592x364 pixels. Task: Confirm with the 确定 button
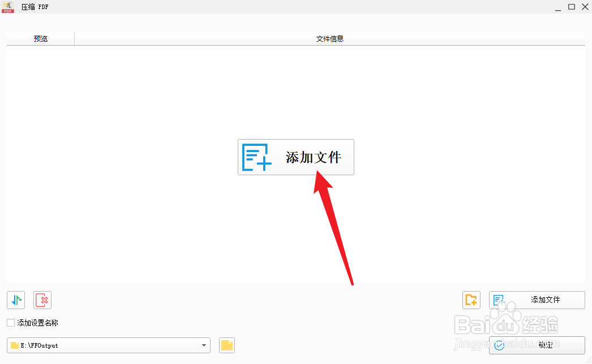pyautogui.click(x=537, y=345)
